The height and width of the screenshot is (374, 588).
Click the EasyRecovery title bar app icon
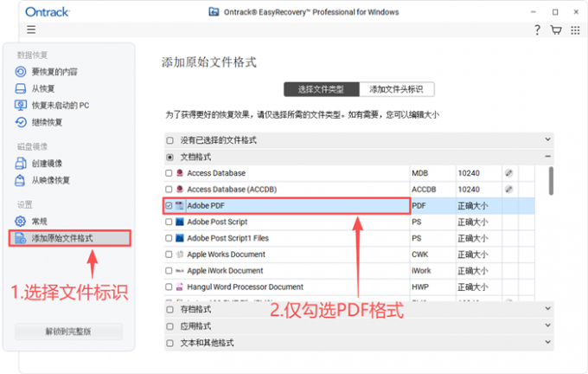(x=214, y=12)
